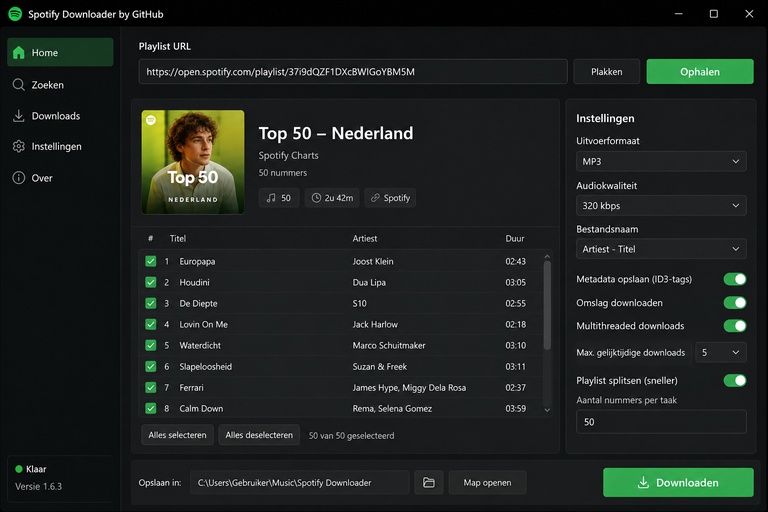Viewport: 768px width, 512px height.
Task: Click the Opslaan in path field
Action: click(x=300, y=483)
